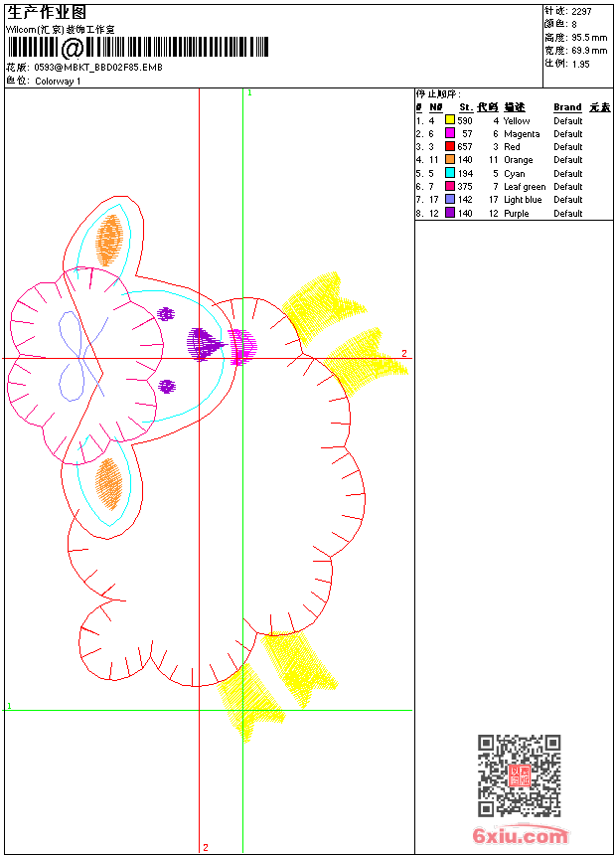Click the Purple swatch in row 8

pyautogui.click(x=450, y=213)
